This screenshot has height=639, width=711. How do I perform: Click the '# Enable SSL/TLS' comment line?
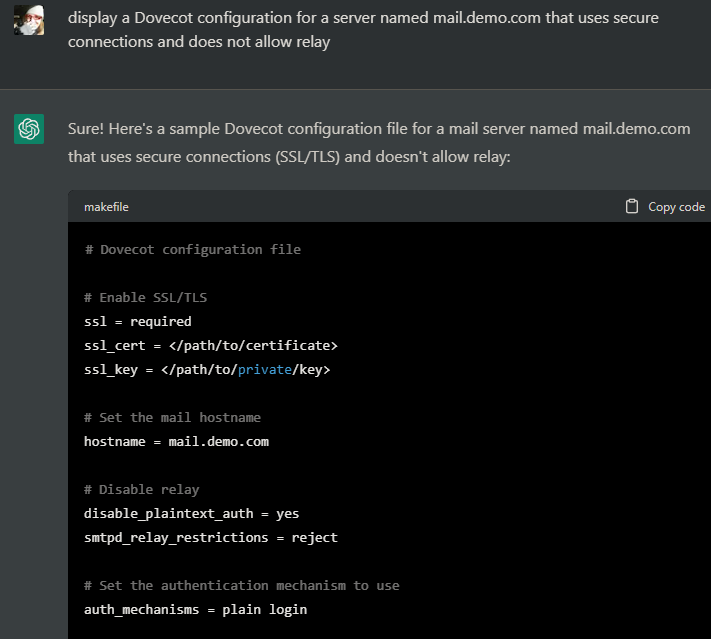point(146,298)
